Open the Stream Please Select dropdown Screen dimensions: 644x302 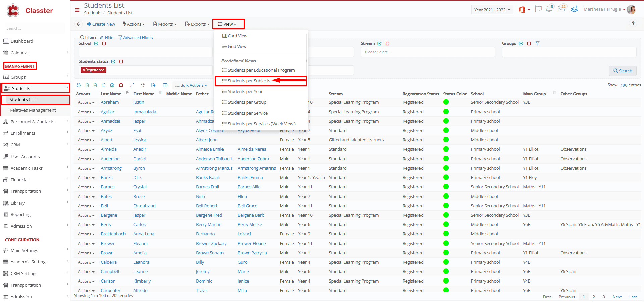click(428, 52)
